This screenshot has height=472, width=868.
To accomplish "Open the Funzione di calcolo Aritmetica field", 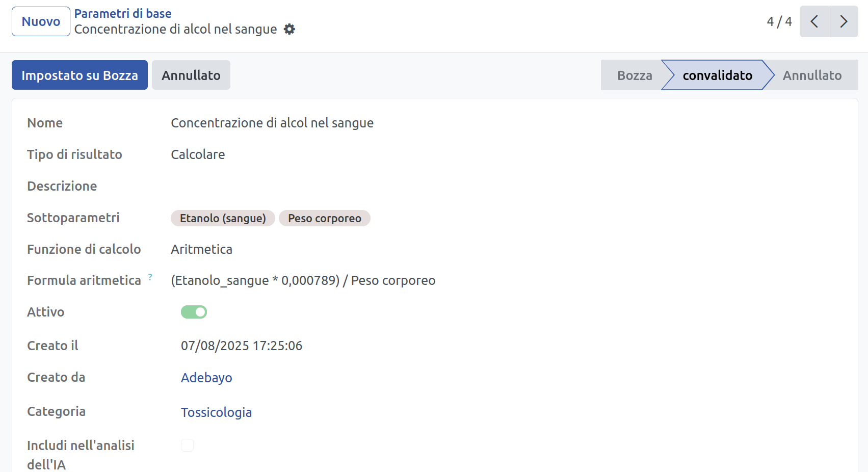I will (x=201, y=249).
